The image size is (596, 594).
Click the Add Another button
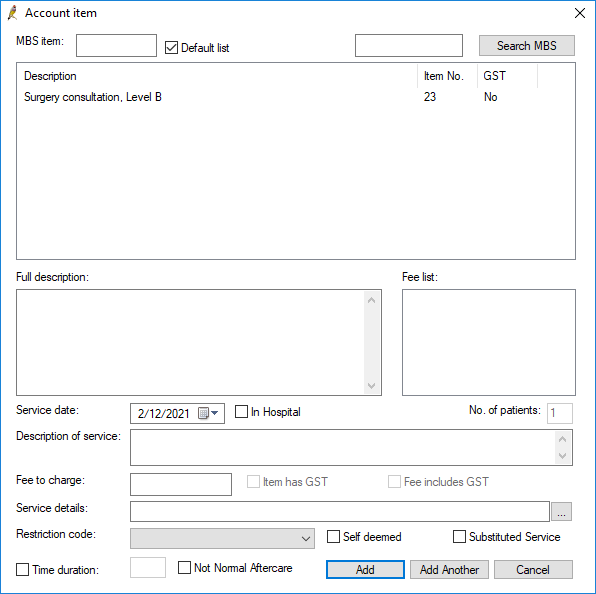point(449,570)
